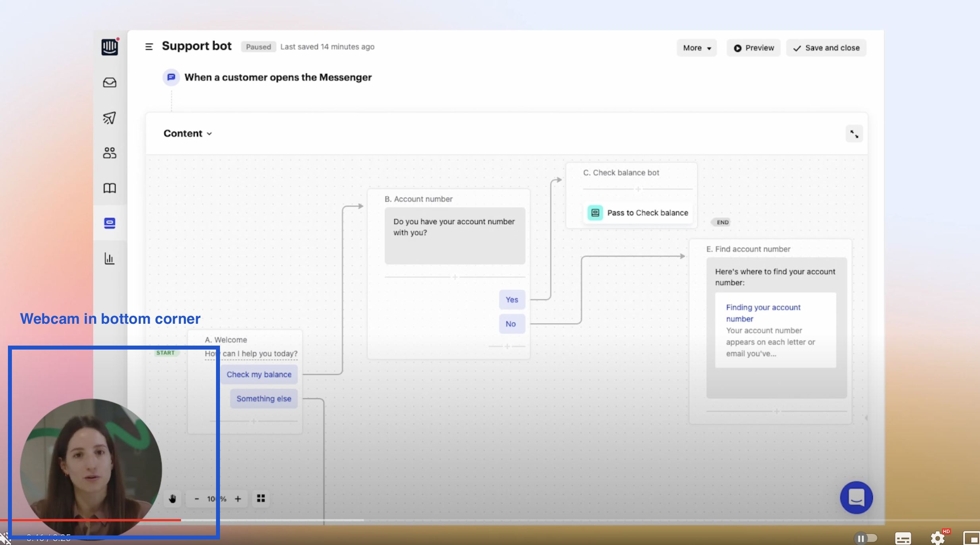Open Contacts people icon in sidebar

point(110,153)
